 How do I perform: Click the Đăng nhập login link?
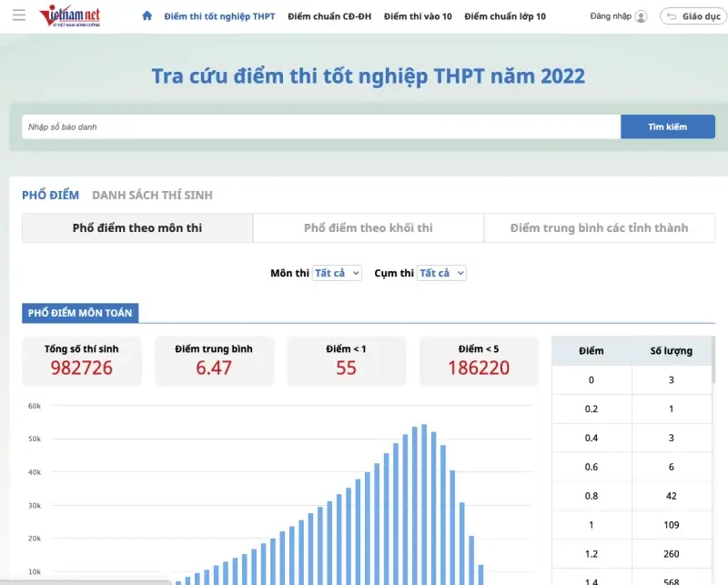(x=609, y=16)
